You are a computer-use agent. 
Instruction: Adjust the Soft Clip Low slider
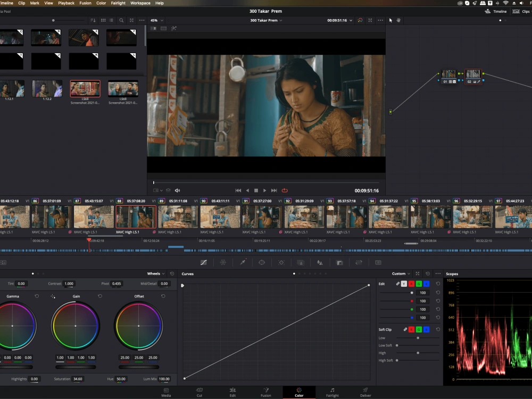[418, 338]
